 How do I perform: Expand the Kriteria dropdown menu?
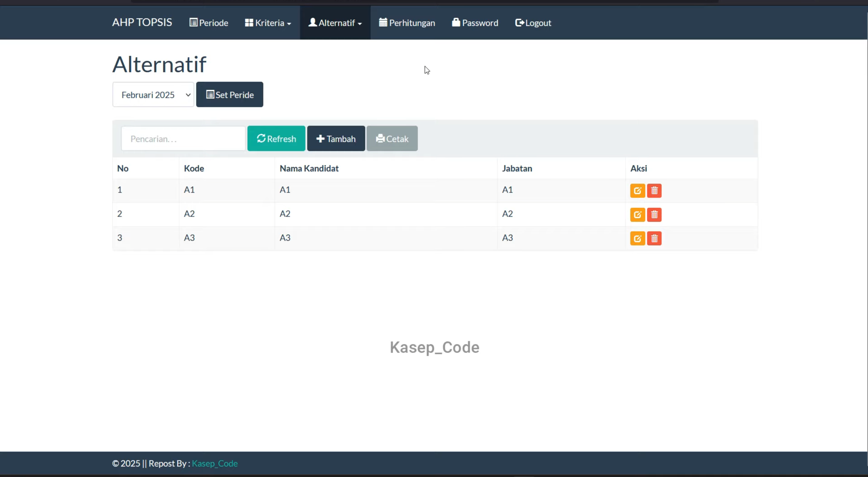[x=268, y=23]
